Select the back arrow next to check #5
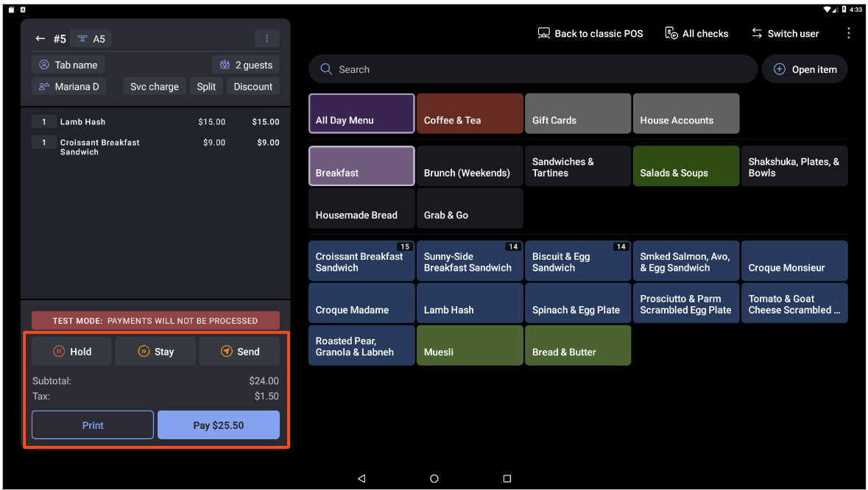This screenshot has width=868, height=490. (40, 38)
